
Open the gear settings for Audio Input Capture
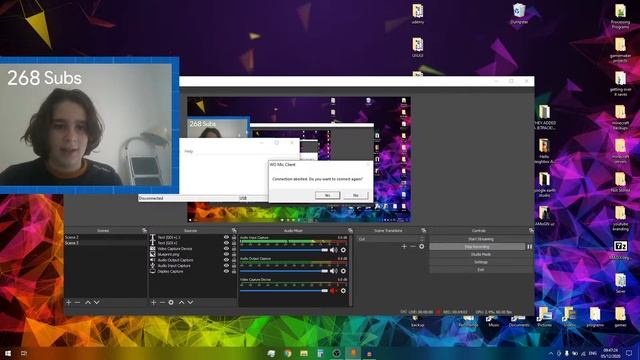tap(343, 250)
